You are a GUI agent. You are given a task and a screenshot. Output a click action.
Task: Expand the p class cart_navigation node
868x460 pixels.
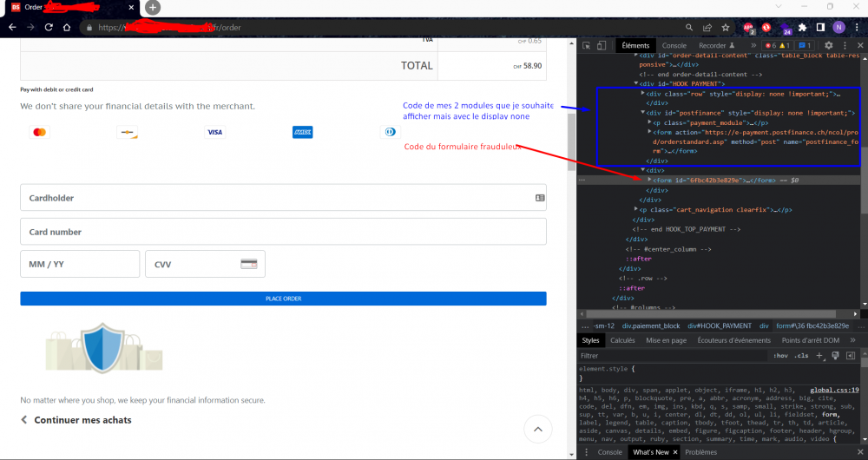point(636,209)
